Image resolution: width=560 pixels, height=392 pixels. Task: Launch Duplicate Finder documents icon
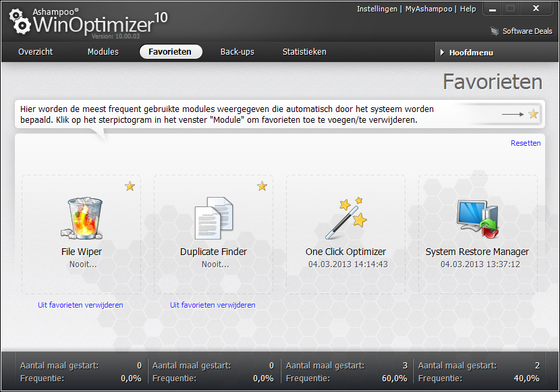tap(214, 218)
